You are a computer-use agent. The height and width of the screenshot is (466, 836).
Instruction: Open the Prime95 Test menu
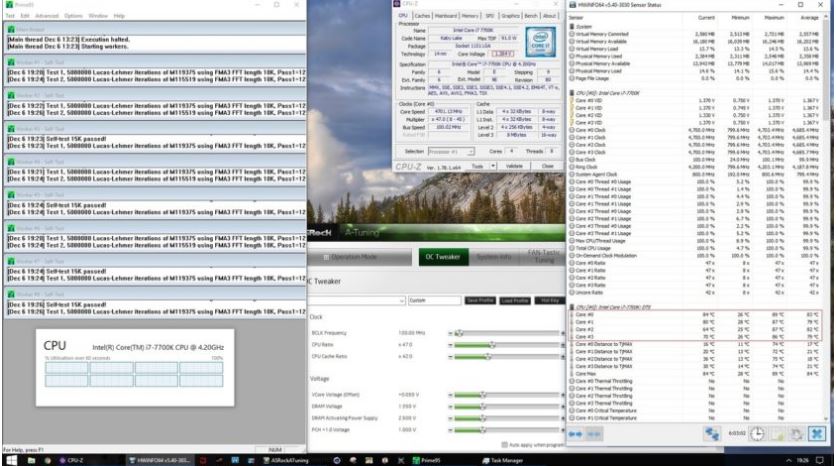pos(10,16)
